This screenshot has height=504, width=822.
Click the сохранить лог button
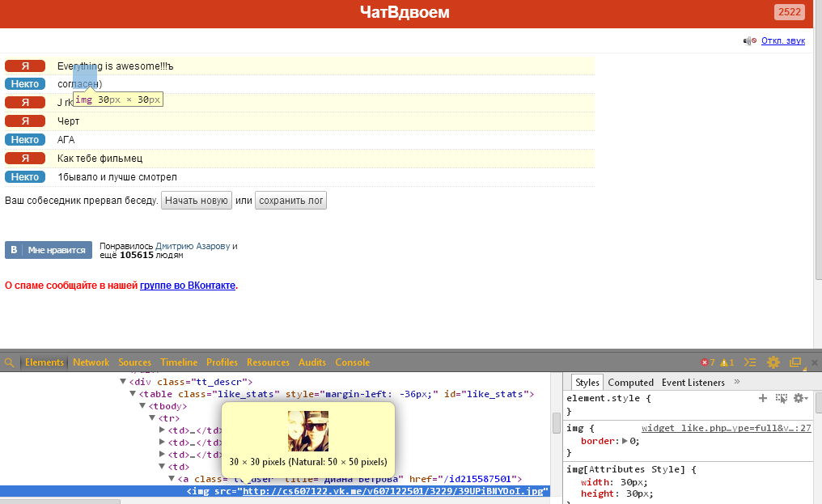tap(291, 201)
